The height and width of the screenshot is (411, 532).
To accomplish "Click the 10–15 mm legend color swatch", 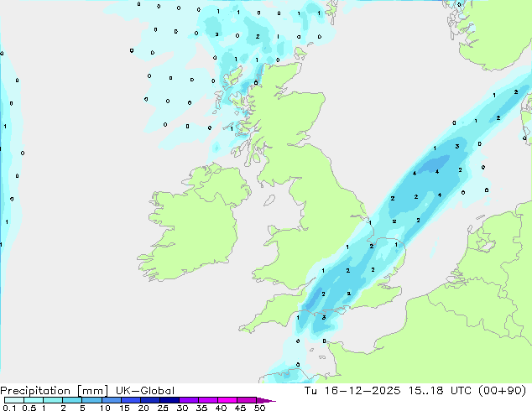I will 112,400.
